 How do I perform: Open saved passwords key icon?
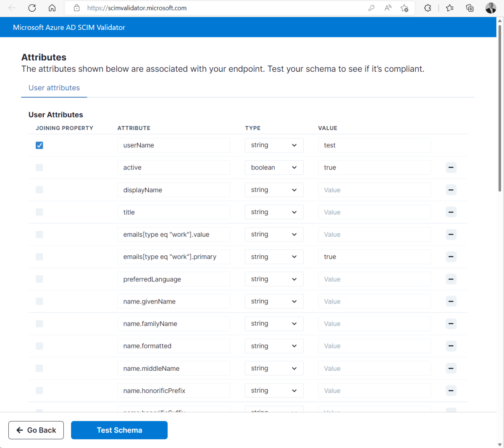(x=371, y=8)
